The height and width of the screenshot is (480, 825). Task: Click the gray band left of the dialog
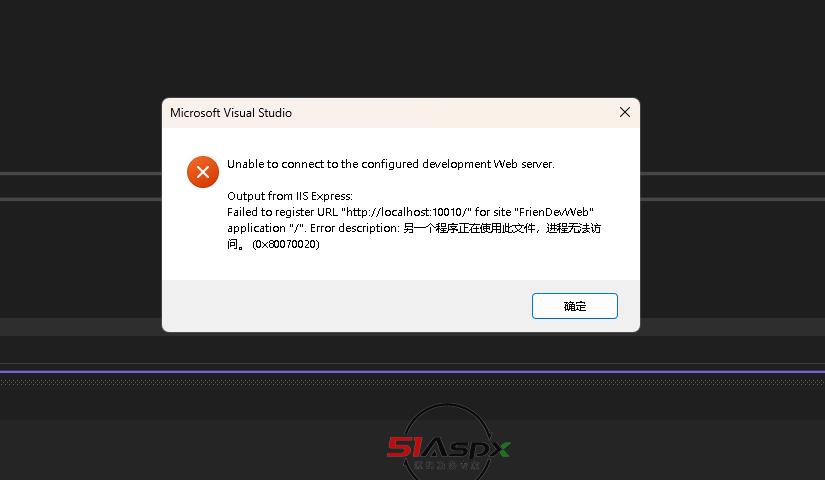click(81, 186)
